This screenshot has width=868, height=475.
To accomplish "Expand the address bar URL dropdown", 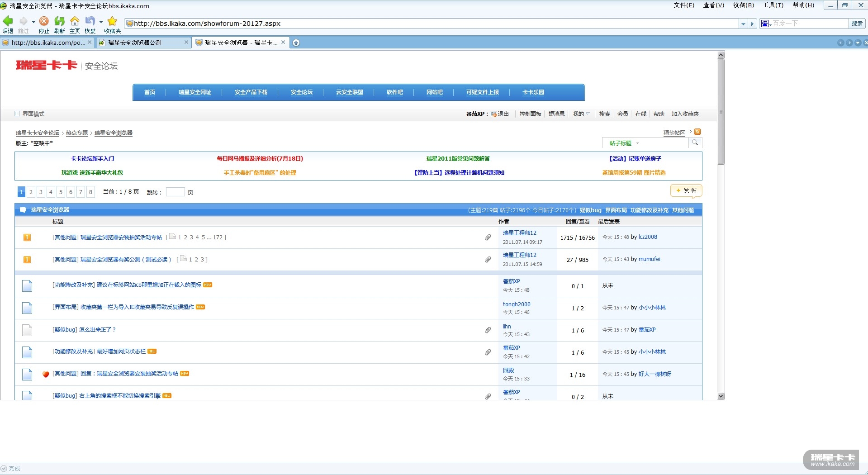I will tap(743, 24).
